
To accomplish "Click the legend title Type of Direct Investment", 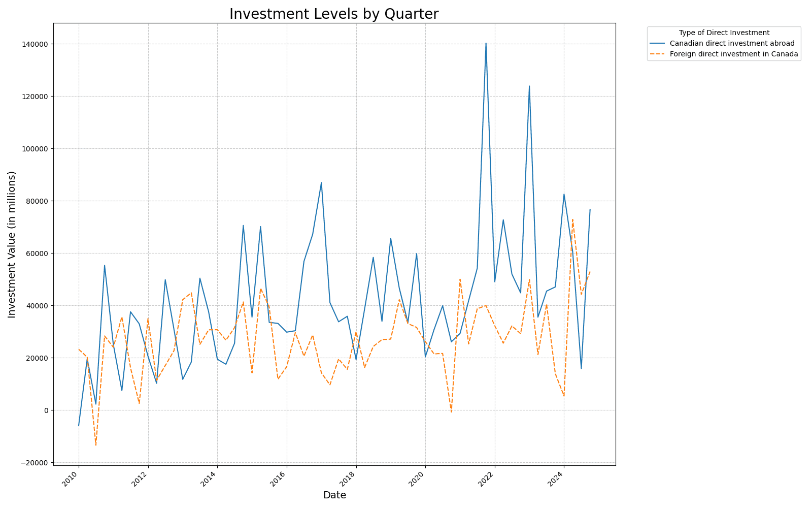I will [x=724, y=33].
